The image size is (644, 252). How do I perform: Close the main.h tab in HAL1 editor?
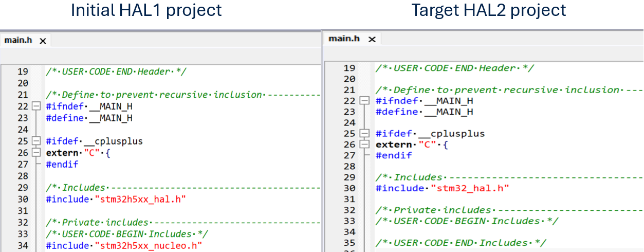(43, 41)
